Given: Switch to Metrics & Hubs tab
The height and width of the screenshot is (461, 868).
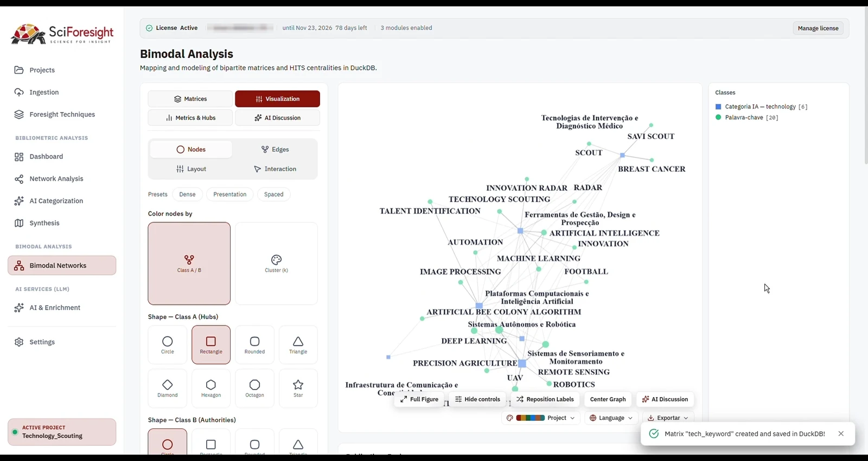Looking at the screenshot, I should coord(190,118).
